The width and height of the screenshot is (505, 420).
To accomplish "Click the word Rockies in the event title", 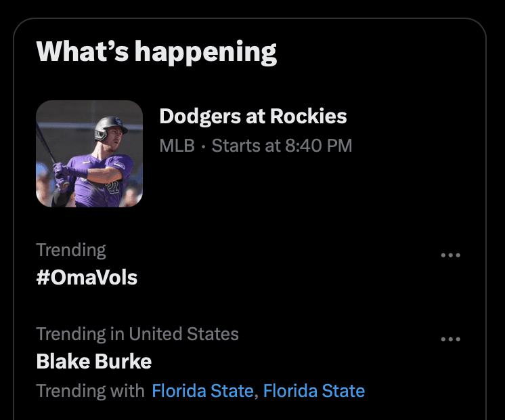I will tap(308, 117).
